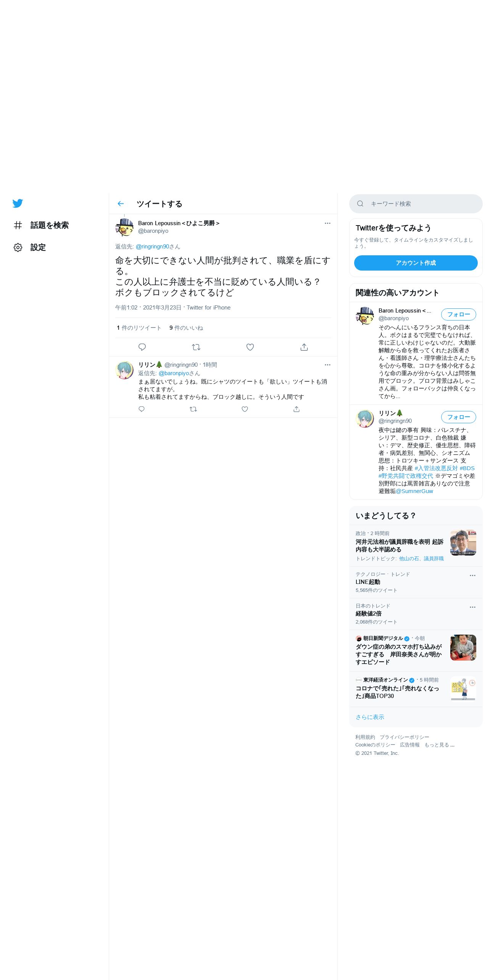Open 設定 in sidebar
The height and width of the screenshot is (980, 490).
30,247
